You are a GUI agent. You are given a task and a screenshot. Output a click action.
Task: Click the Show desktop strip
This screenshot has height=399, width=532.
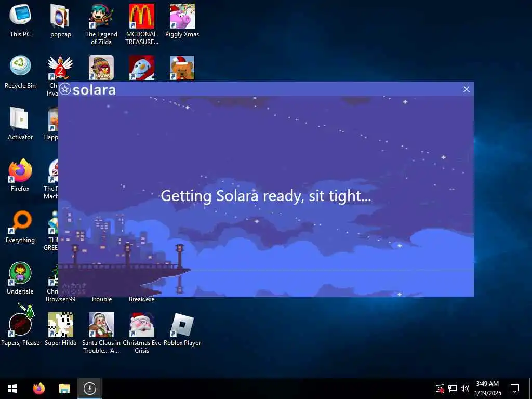click(530, 389)
